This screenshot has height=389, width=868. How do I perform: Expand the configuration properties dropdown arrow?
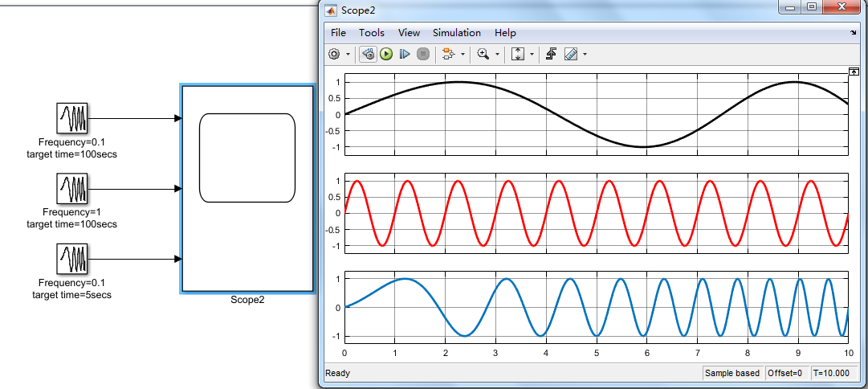coord(348,55)
